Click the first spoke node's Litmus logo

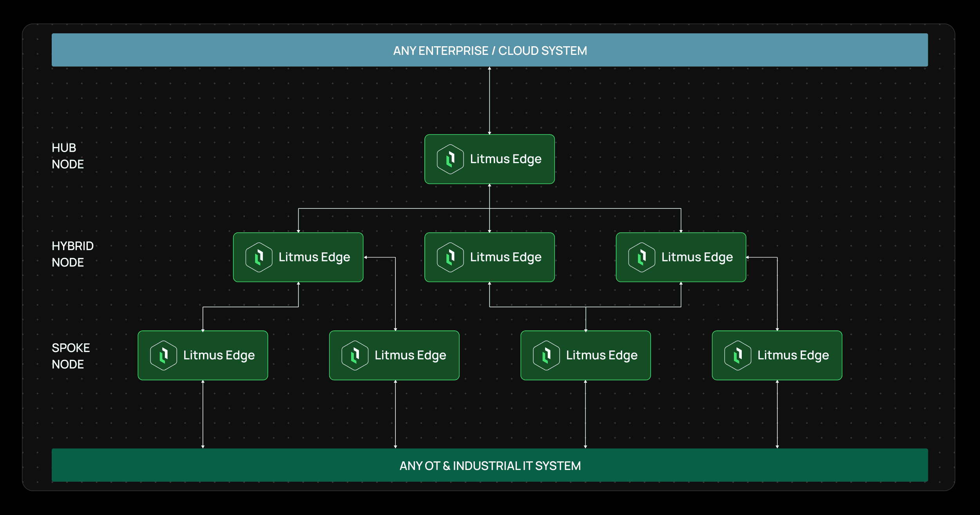point(163,355)
